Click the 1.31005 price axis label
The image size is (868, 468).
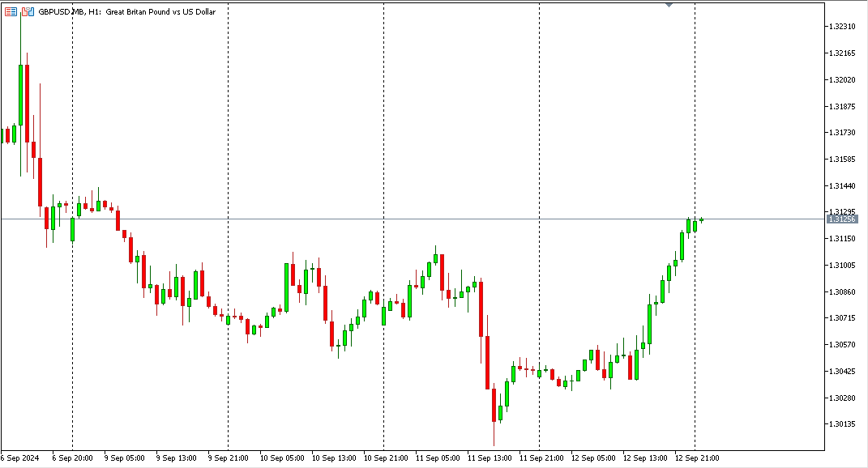842,265
